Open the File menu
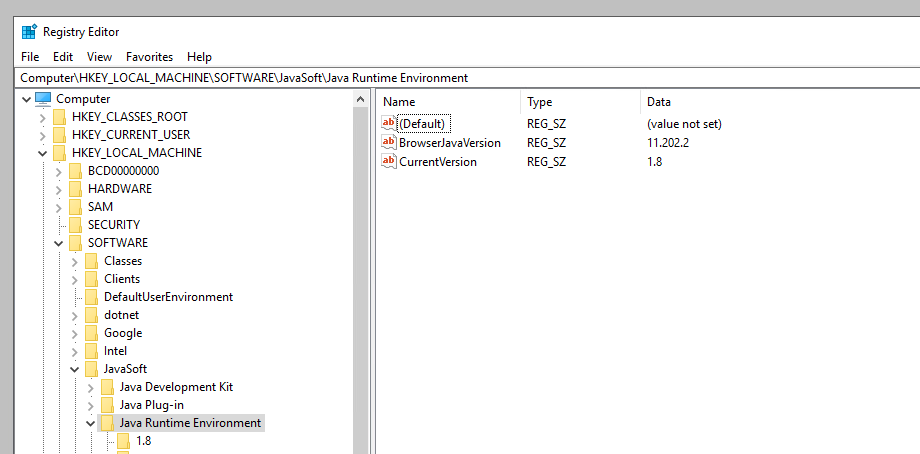Image resolution: width=920 pixels, height=454 pixels. (30, 57)
